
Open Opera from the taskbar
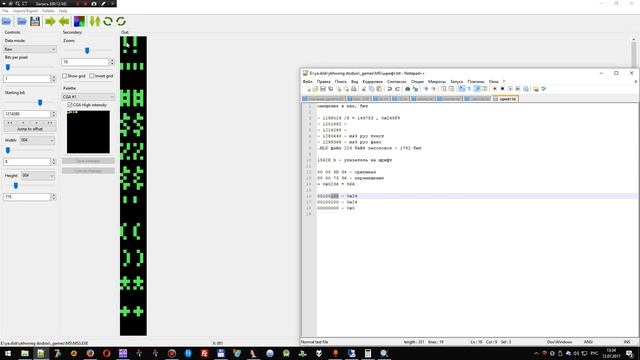[107, 353]
